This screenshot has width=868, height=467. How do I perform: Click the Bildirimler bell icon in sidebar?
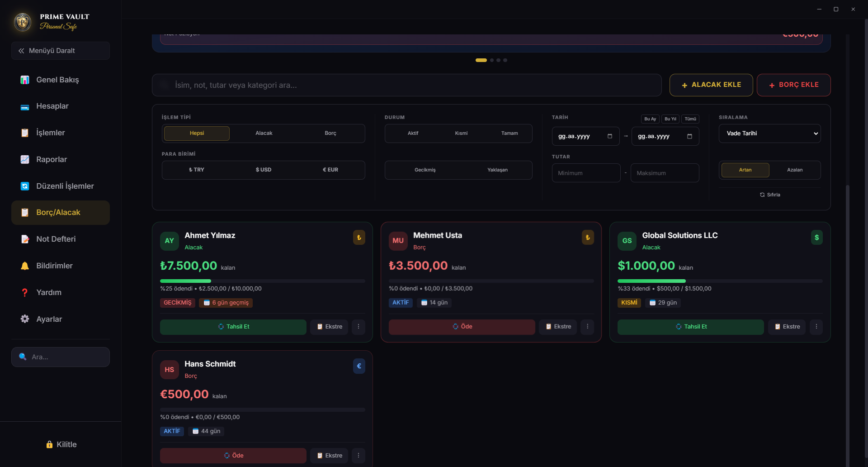point(25,266)
